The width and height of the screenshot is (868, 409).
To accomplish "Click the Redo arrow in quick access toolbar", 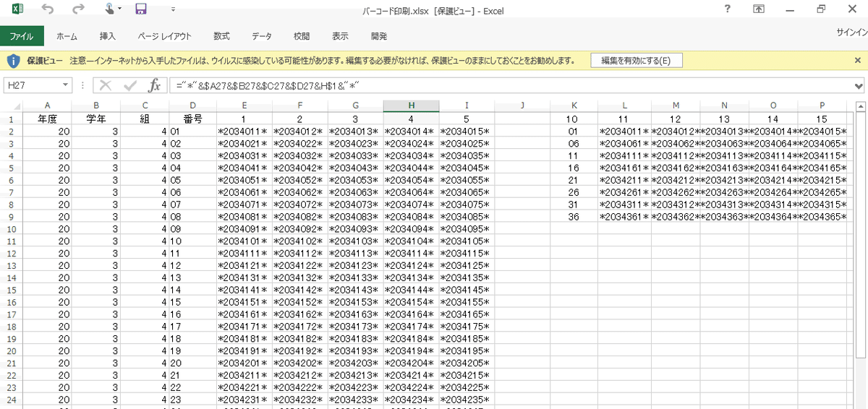I will click(79, 9).
